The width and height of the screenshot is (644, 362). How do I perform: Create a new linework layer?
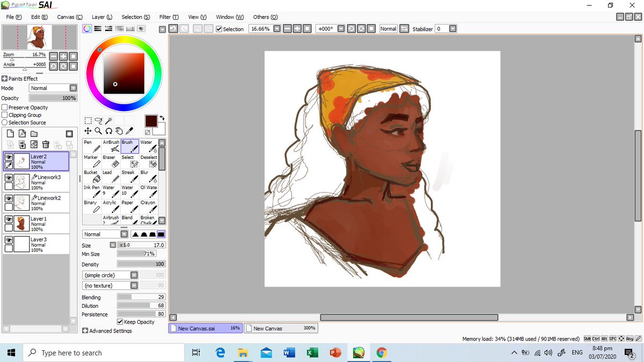tap(22, 134)
